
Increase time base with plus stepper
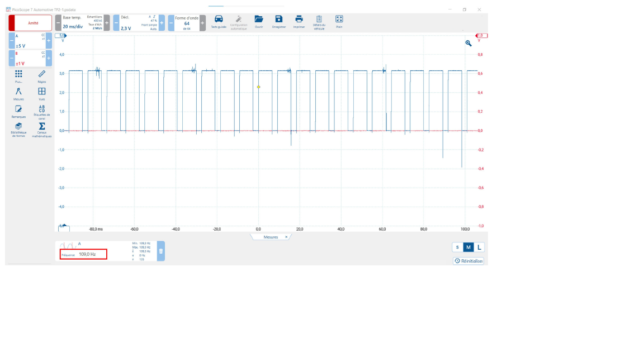[x=107, y=23]
